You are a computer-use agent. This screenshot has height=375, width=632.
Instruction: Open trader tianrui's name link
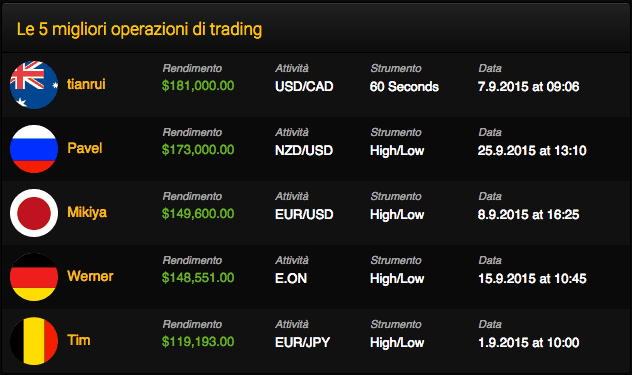[86, 84]
